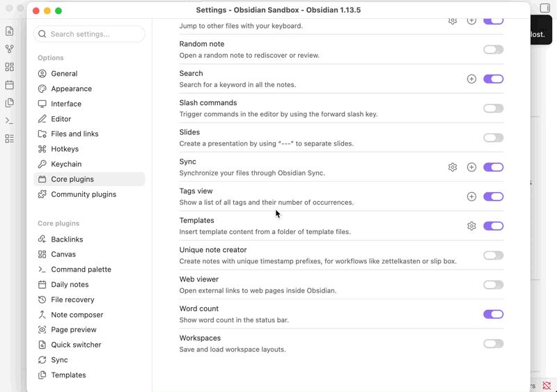The height and width of the screenshot is (392, 557).
Task: Turn off the Templates plugin toggle
Action: pyautogui.click(x=493, y=226)
